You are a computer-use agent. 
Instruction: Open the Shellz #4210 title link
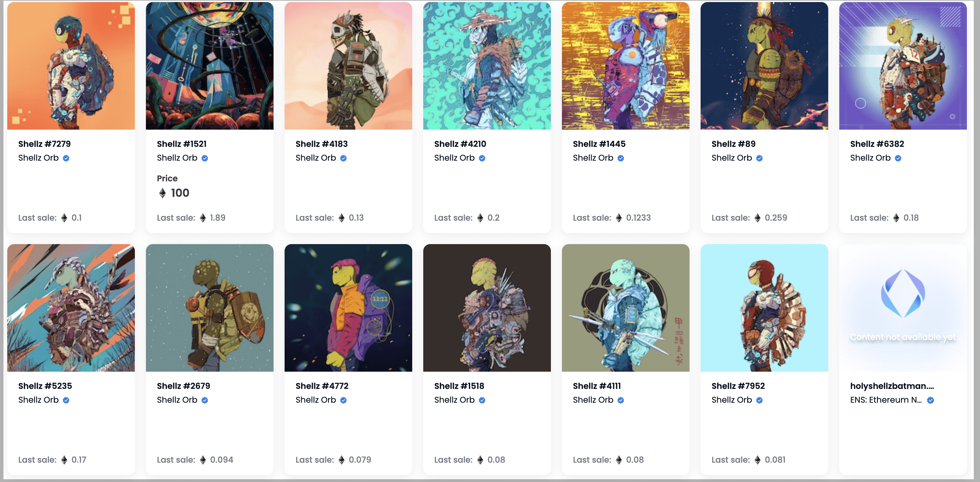point(460,144)
